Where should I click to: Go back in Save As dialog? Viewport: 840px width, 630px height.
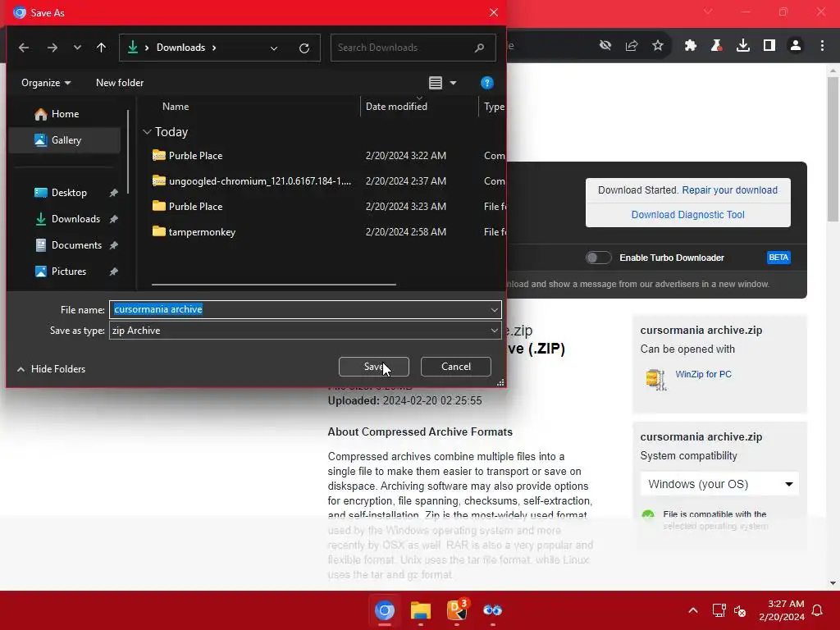[24, 48]
